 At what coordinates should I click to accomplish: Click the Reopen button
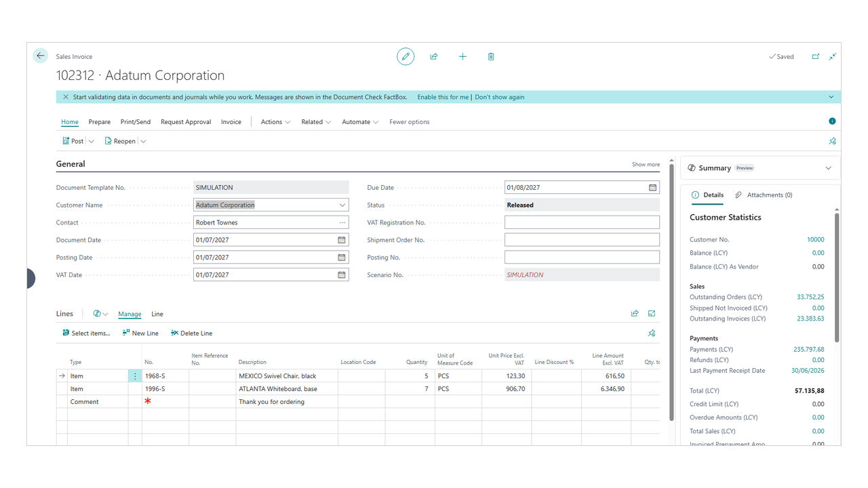click(120, 142)
